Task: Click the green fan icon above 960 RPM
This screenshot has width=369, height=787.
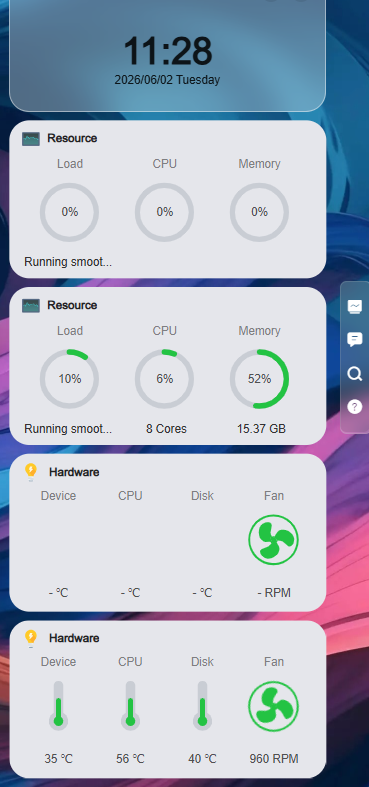Action: click(274, 706)
